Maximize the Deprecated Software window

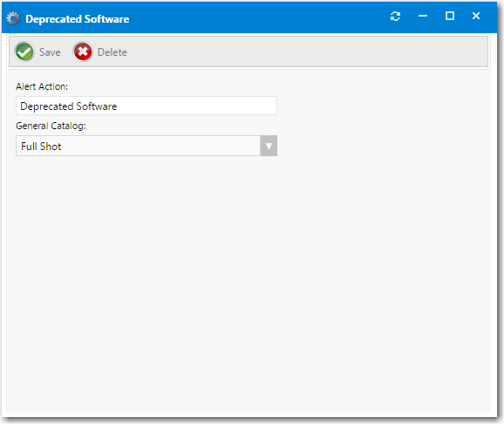[450, 16]
